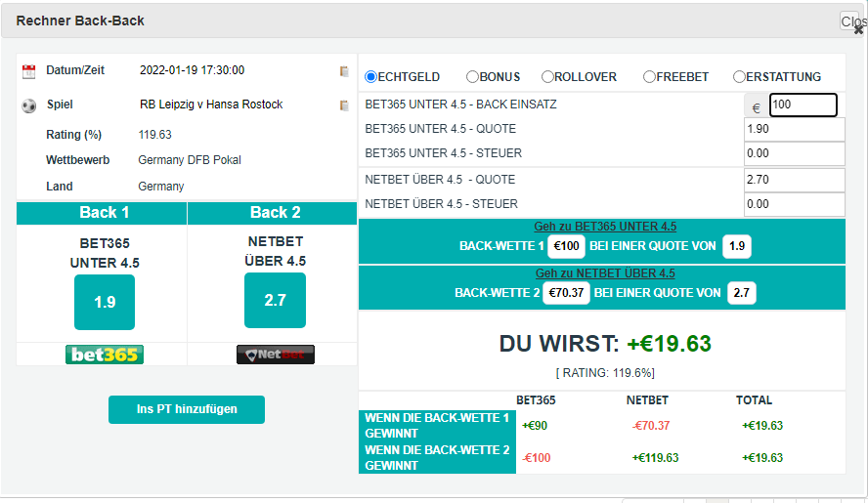Image resolution: width=868 pixels, height=503 pixels.
Task: Click the +€90 BET365 result cell
Action: [535, 426]
